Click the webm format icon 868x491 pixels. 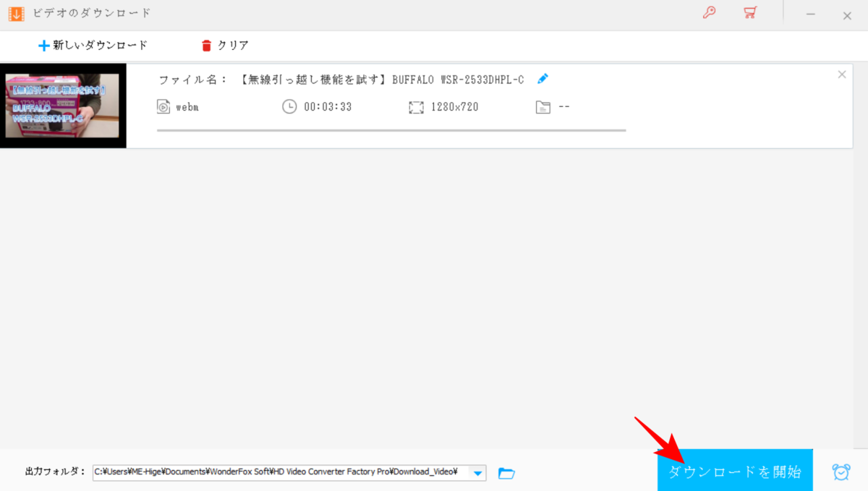(163, 107)
